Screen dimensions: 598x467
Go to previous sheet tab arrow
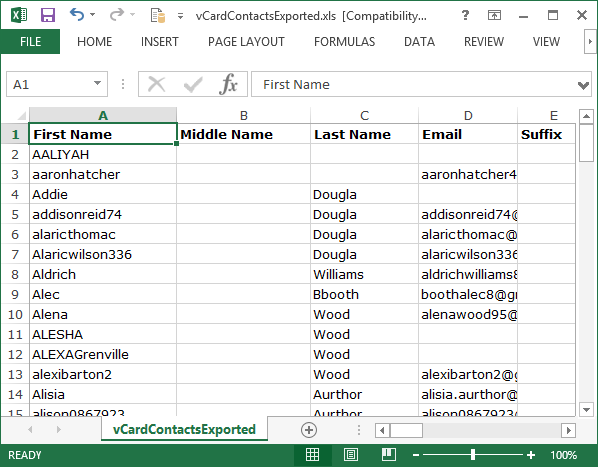coord(30,430)
